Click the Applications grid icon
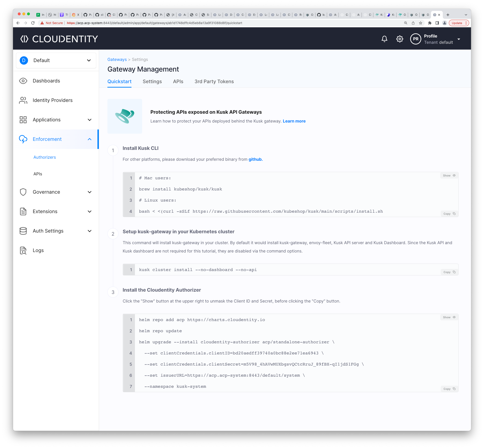 [x=23, y=120]
